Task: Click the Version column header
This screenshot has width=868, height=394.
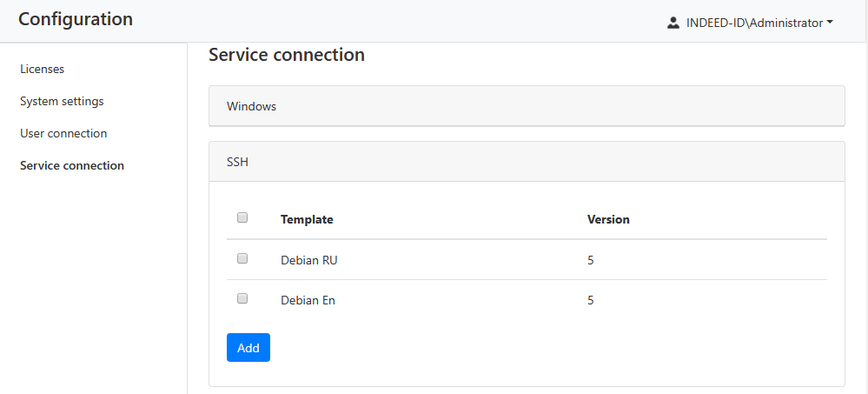Action: [608, 219]
